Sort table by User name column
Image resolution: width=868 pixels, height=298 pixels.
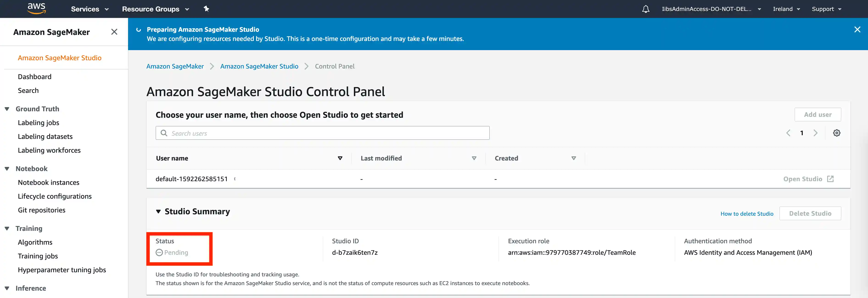[x=340, y=158]
